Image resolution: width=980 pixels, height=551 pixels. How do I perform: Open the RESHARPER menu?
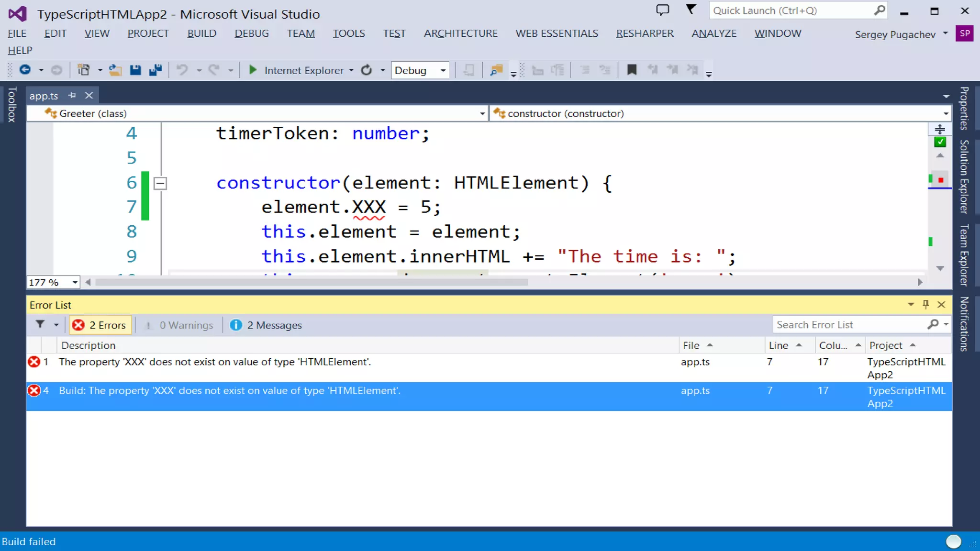point(645,33)
